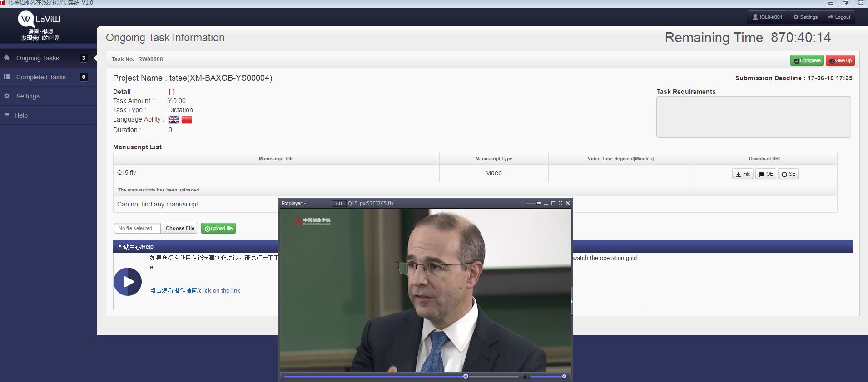Open the Ongoing Tasks sidebar section

[x=38, y=58]
